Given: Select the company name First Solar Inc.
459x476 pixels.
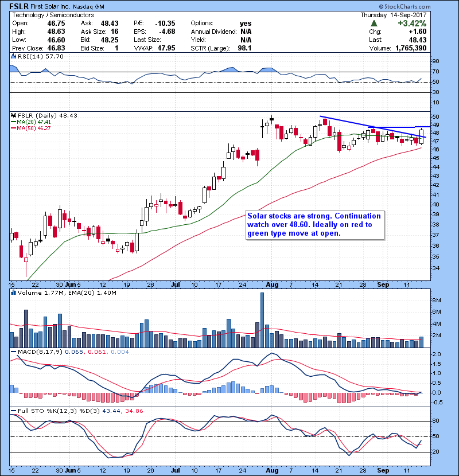Looking at the screenshot, I should (x=50, y=6).
